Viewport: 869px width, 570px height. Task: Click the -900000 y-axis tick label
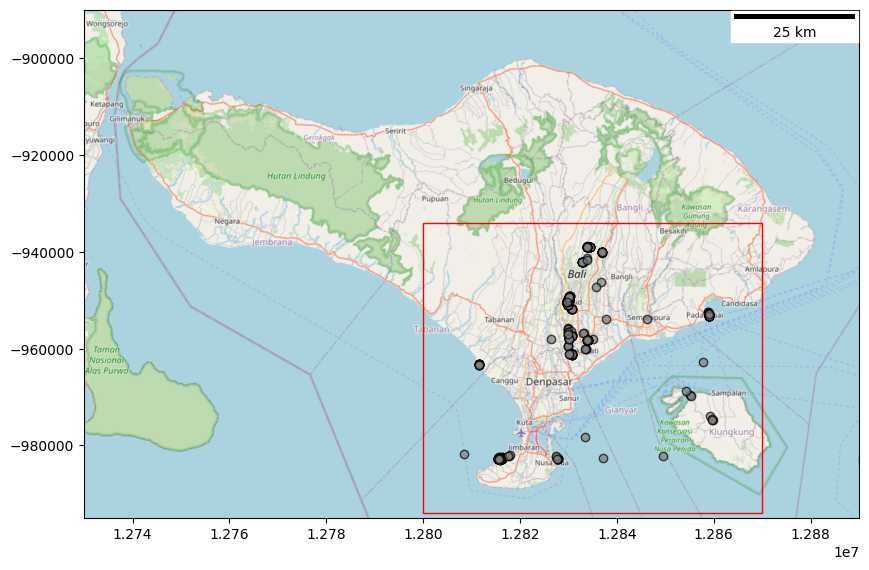click(x=43, y=58)
